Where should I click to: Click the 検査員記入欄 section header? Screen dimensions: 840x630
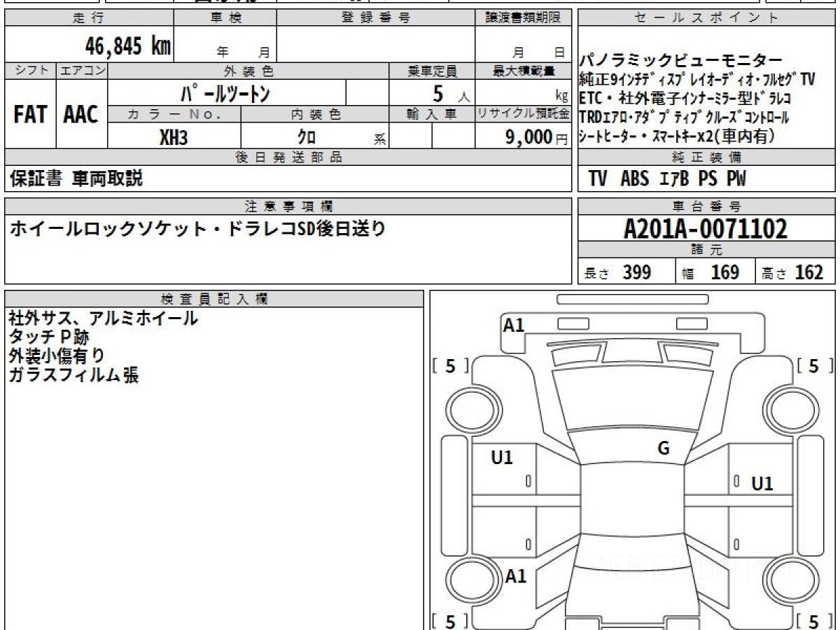point(214,298)
